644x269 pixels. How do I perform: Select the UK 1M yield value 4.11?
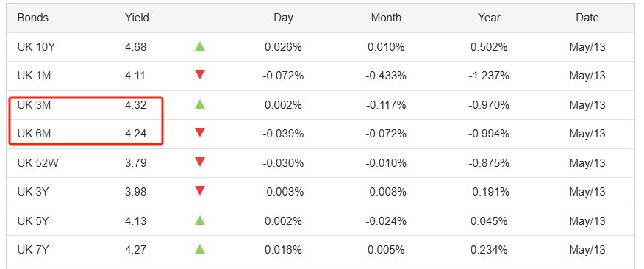click(135, 76)
